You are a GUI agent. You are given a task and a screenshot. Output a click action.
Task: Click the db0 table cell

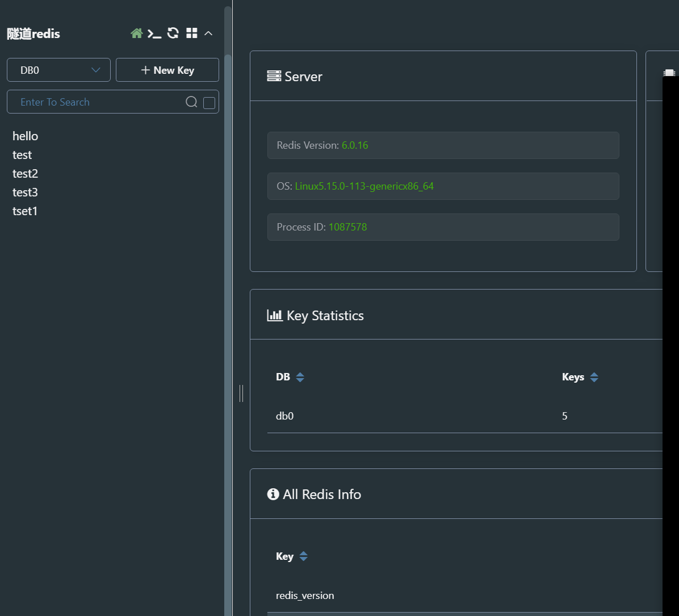[284, 416]
